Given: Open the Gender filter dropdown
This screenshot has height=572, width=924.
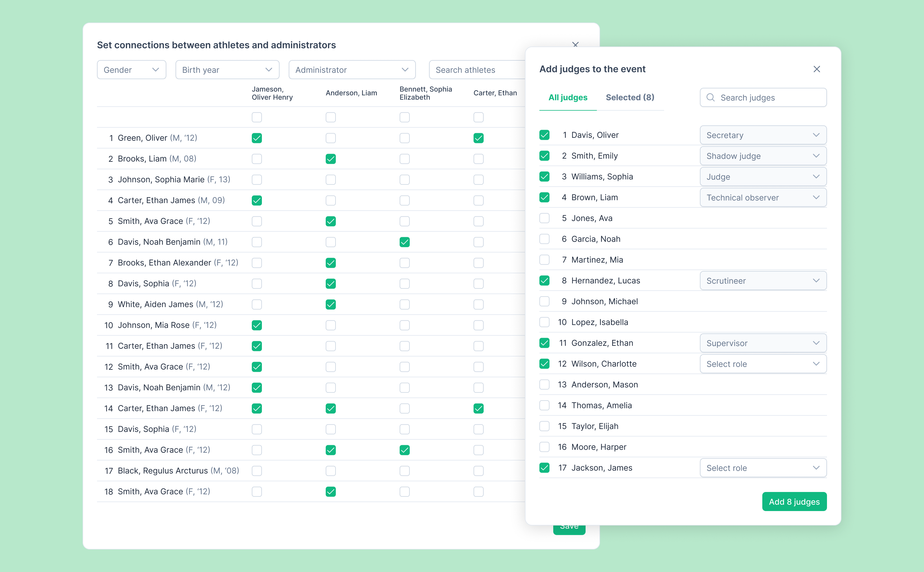Looking at the screenshot, I should tap(131, 70).
